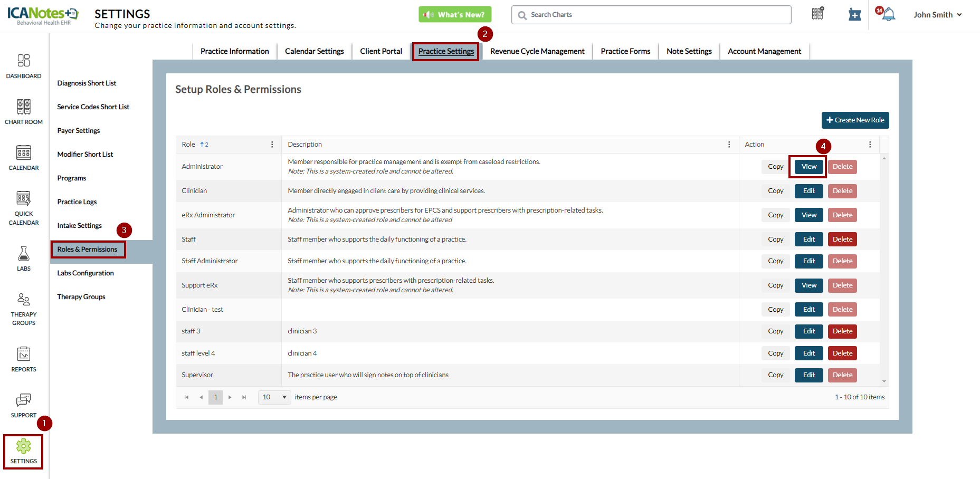
Task: Switch to the Note Settings tab
Action: pyautogui.click(x=689, y=51)
